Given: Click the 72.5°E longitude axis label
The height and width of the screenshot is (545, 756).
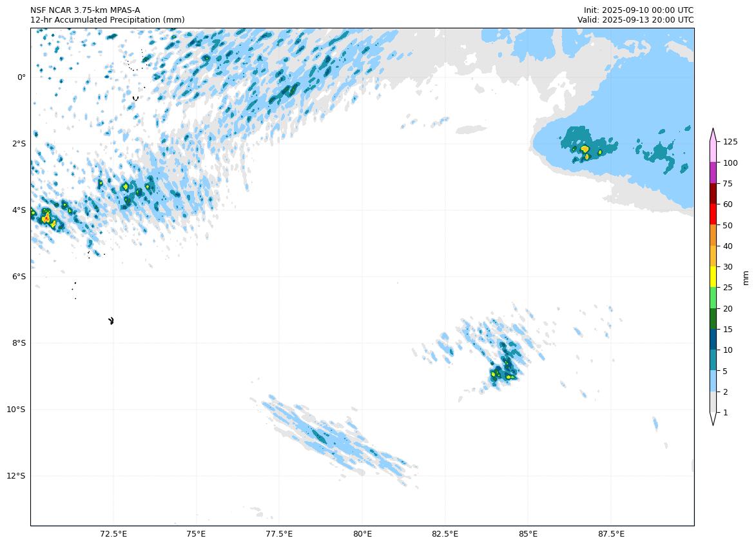Looking at the screenshot, I should [x=113, y=534].
